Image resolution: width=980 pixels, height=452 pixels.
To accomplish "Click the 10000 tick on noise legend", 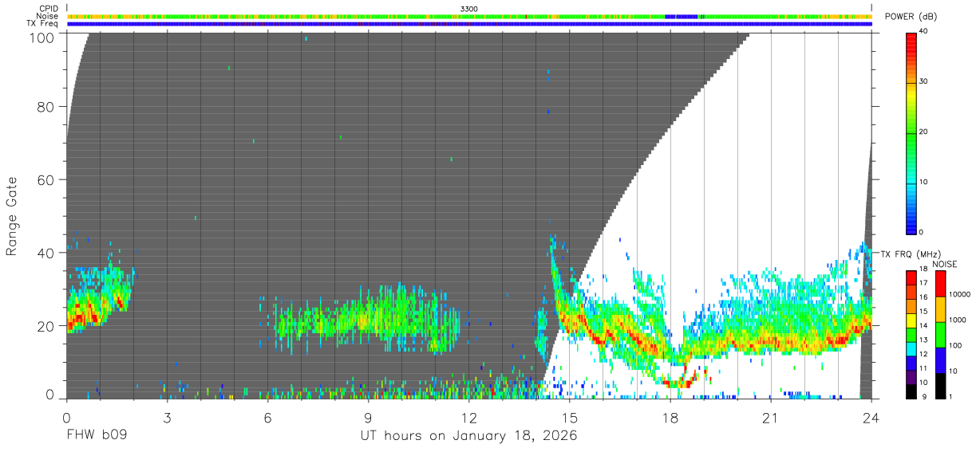I will pyautogui.click(x=960, y=294).
